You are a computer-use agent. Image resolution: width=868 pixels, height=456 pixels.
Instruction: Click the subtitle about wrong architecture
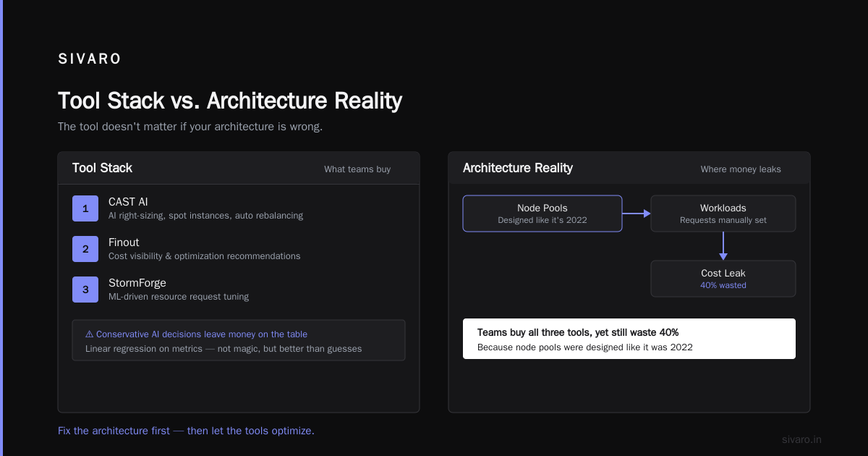tap(190, 127)
